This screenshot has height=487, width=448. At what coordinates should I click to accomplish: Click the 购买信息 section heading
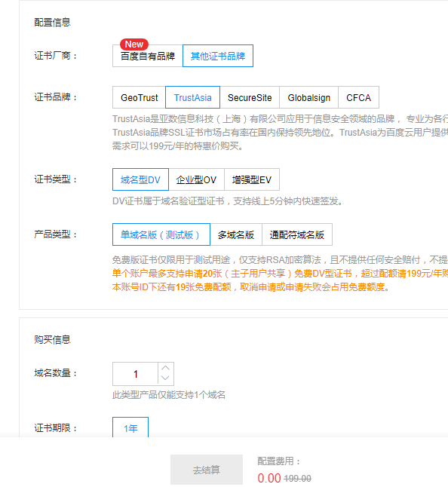(x=53, y=339)
